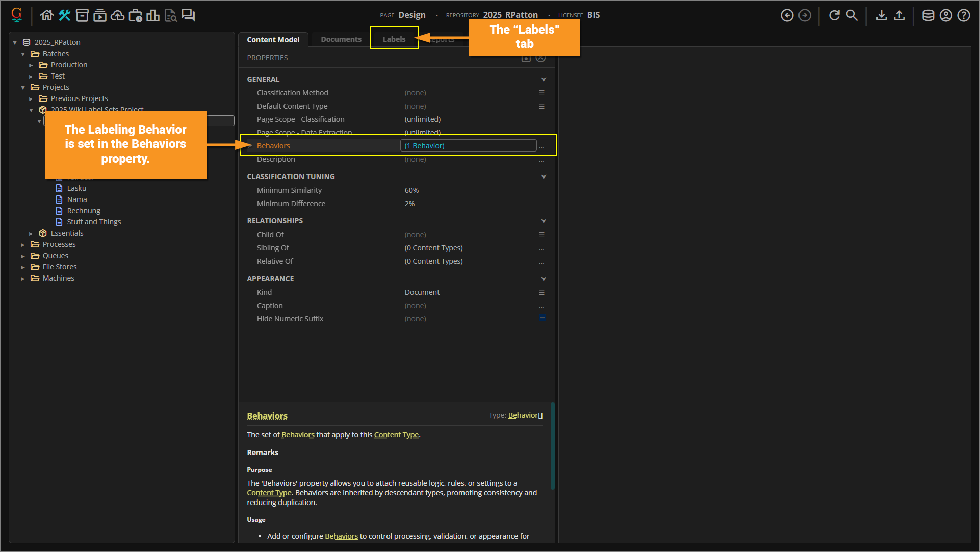Open the user account icon
The image size is (980, 552).
pos(946,15)
